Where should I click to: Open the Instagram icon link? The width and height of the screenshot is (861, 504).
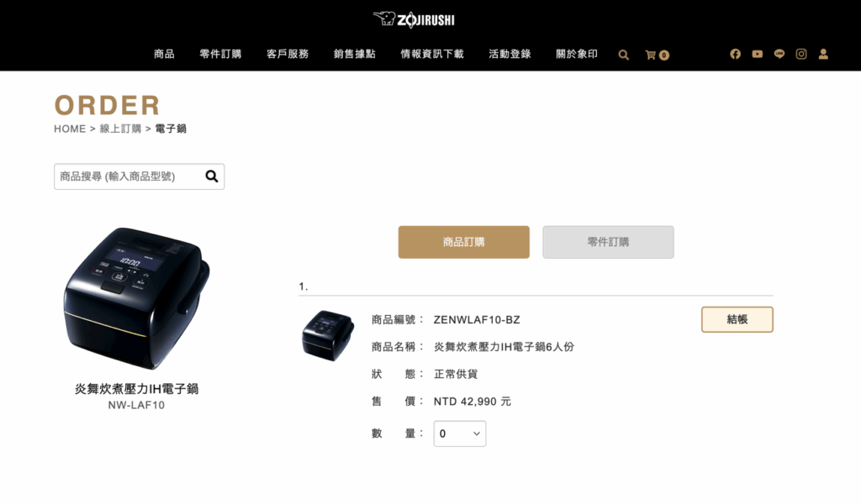coord(801,54)
